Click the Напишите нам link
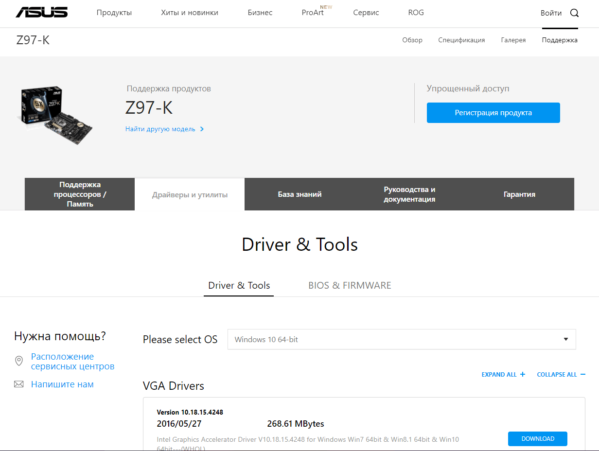 tap(62, 384)
